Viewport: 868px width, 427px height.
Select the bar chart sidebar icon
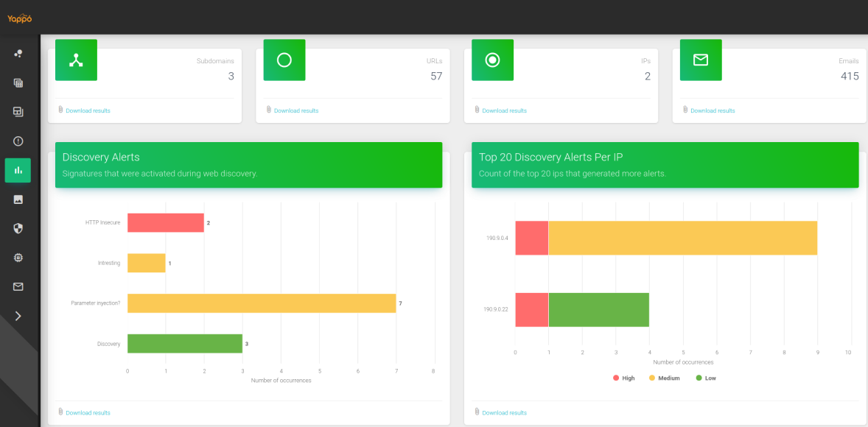click(x=18, y=170)
